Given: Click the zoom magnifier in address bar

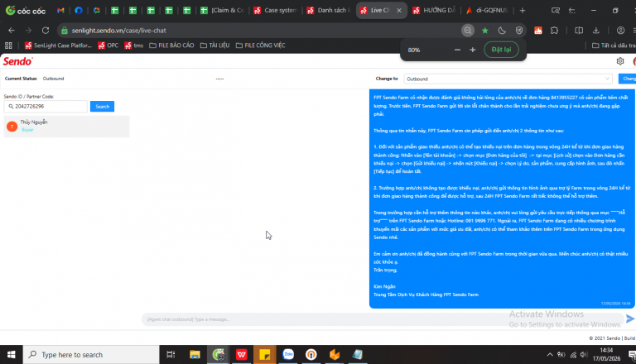Looking at the screenshot, I should click(x=468, y=31).
